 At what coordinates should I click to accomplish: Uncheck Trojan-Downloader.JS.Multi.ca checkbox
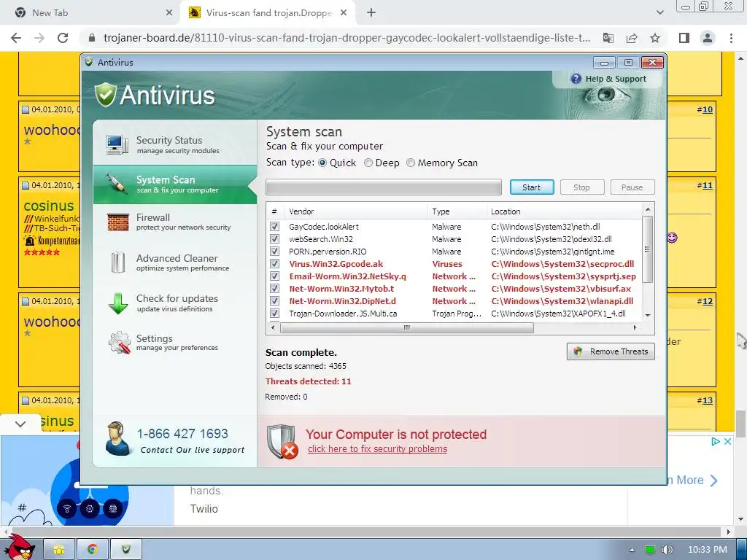pyautogui.click(x=274, y=313)
